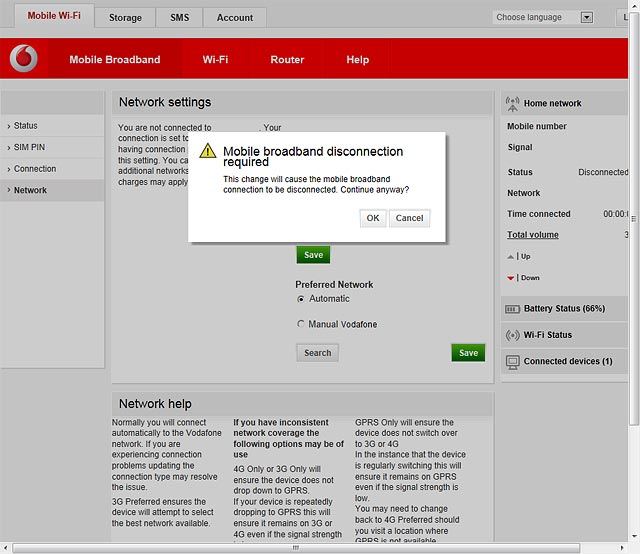Screen dimensions: 640x554
Task: Click the scroll left arrow at bottom
Action: (x=6, y=548)
